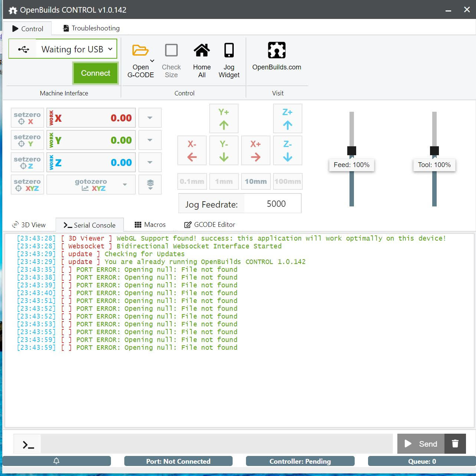The height and width of the screenshot is (476, 476).
Task: Click the Y work coordinate 0.00 value
Action: [121, 140]
